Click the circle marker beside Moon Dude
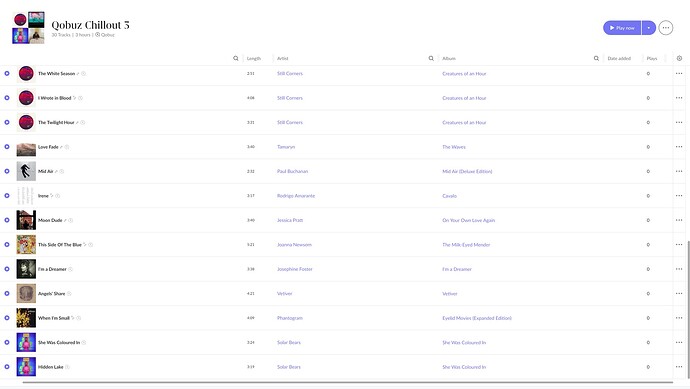 tap(7, 220)
